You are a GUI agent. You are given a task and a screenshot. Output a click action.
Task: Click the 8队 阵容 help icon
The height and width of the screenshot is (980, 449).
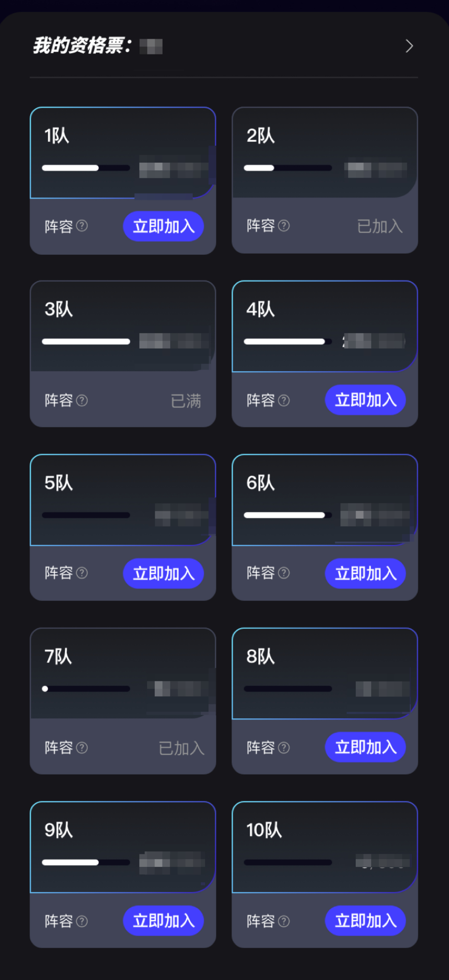point(284,747)
